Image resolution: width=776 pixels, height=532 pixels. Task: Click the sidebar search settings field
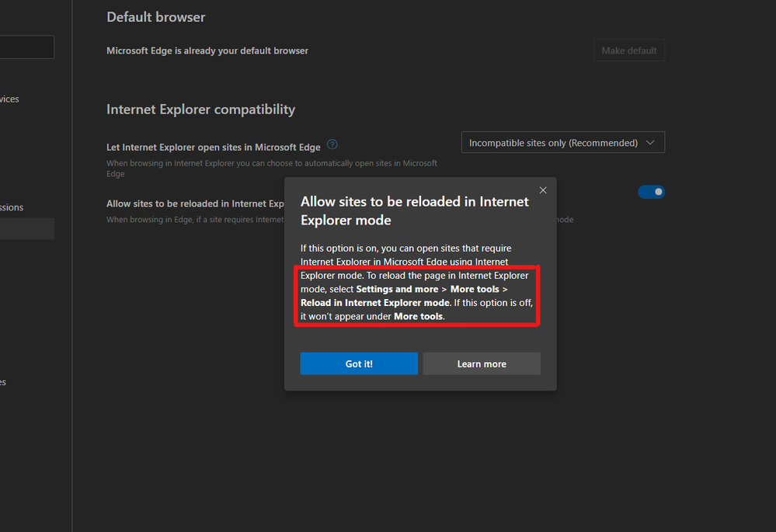(26, 47)
